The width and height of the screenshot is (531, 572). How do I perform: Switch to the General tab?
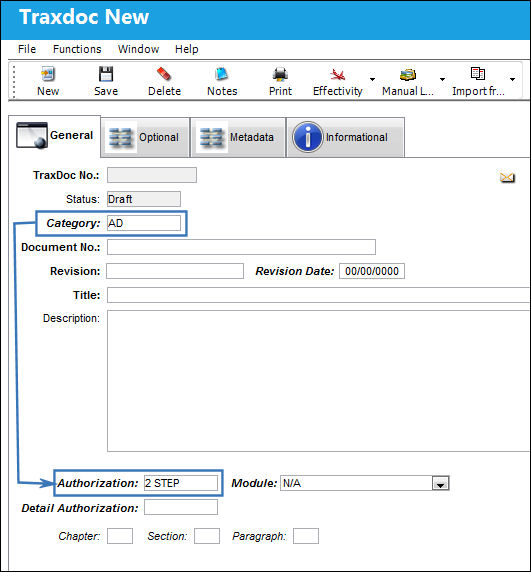coord(55,136)
